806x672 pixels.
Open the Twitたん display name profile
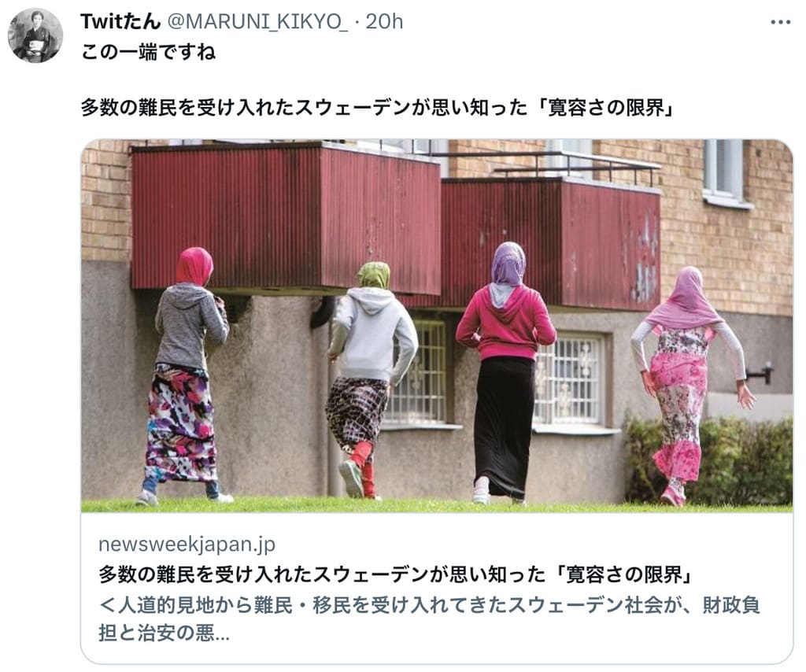point(120,21)
